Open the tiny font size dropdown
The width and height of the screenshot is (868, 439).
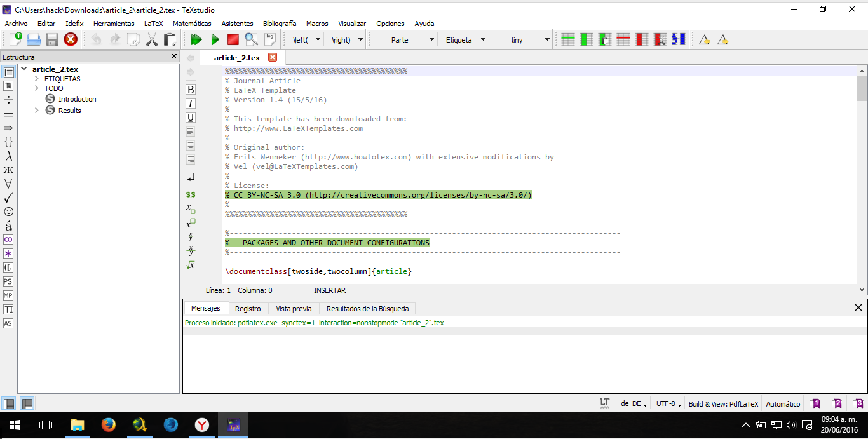[x=522, y=39]
